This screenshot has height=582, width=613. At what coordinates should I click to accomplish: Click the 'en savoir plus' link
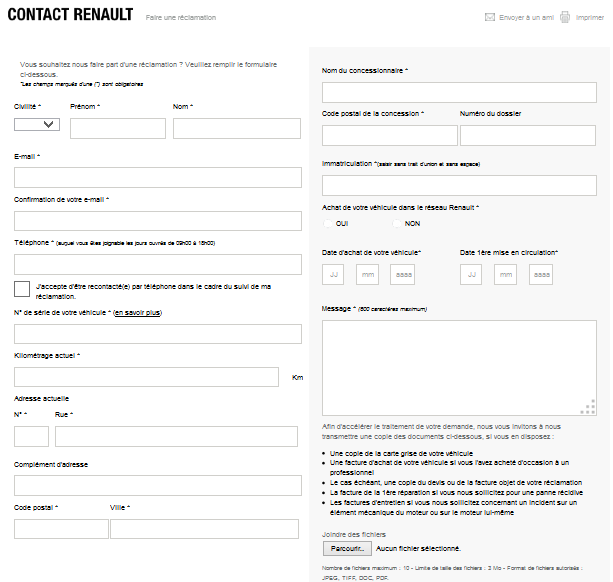[x=138, y=313]
